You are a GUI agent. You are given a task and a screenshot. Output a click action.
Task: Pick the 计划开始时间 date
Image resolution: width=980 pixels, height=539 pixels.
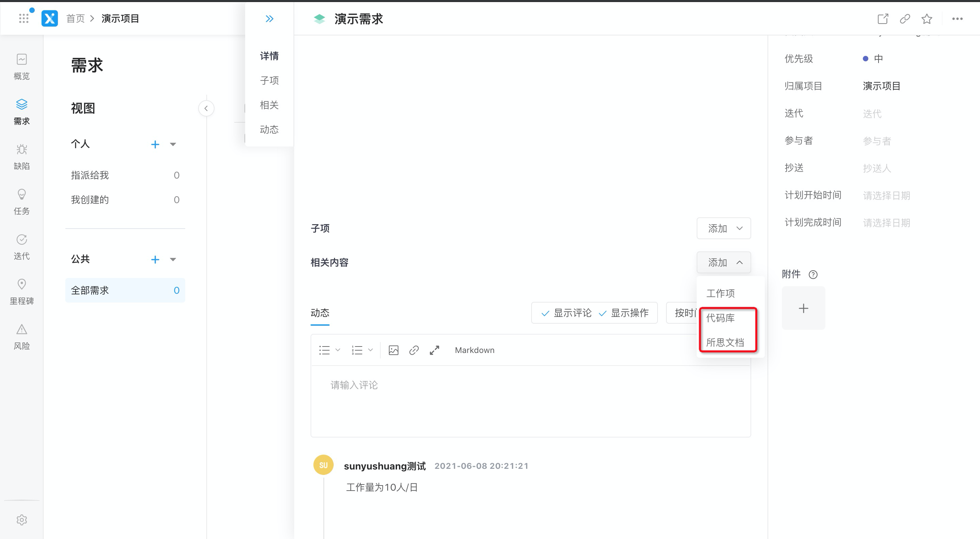tap(886, 196)
